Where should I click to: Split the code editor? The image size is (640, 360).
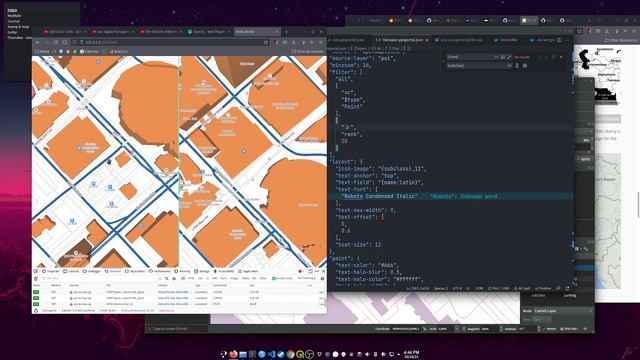[x=559, y=40]
